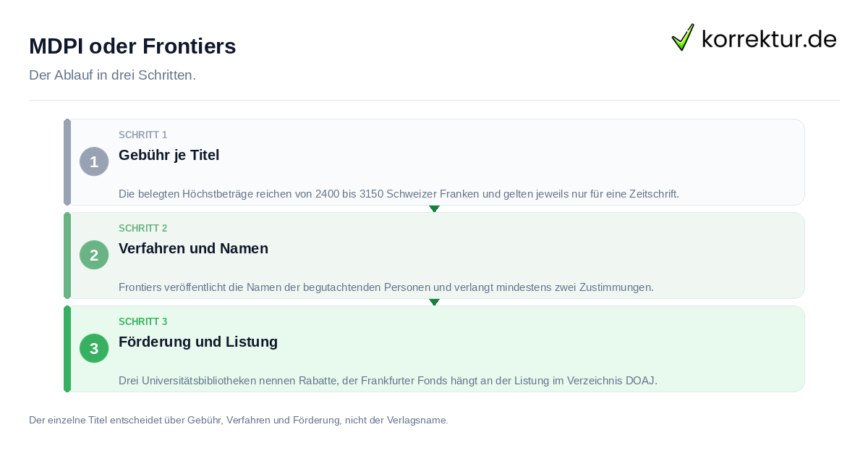Click the 'Gebühr je Titel' heading
Image resolution: width=868 pixels, height=456 pixels.
point(169,155)
